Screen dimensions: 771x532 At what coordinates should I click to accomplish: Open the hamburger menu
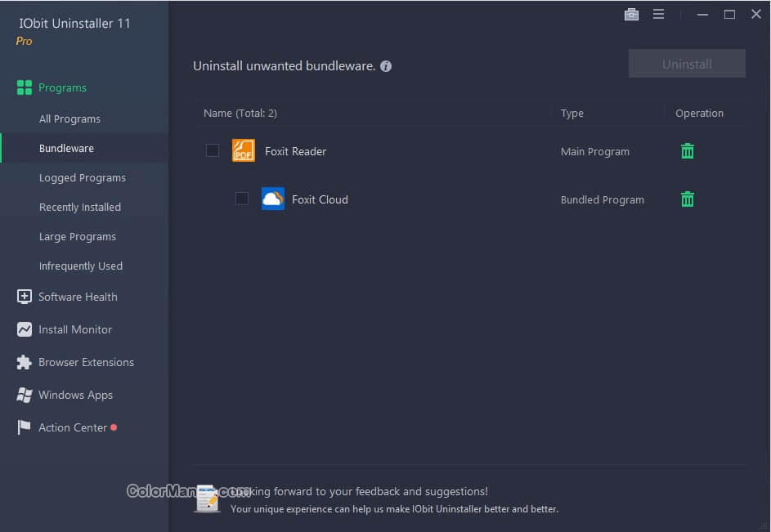659,14
